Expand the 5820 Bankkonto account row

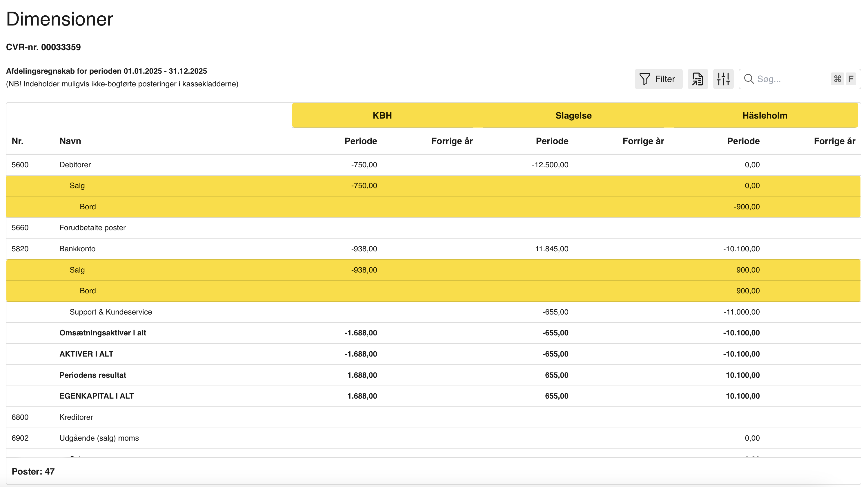click(77, 249)
